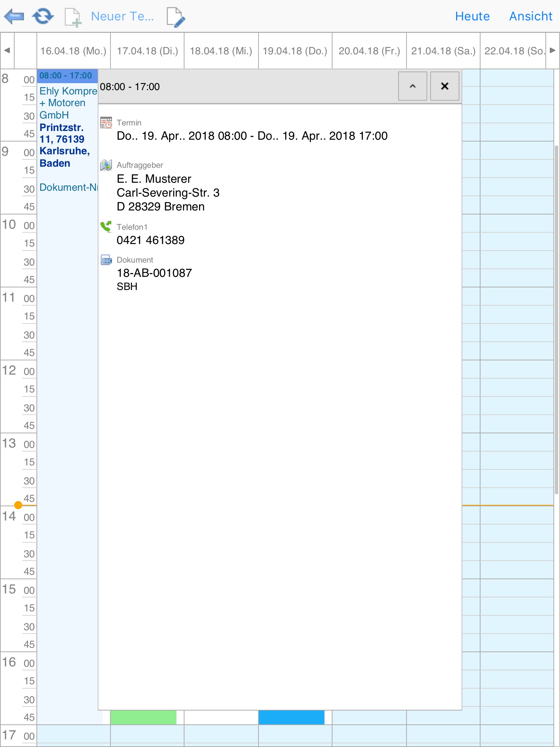Image resolution: width=560 pixels, height=747 pixels.
Task: Tap the popup title 08:00 - 17:00
Action: (130, 87)
